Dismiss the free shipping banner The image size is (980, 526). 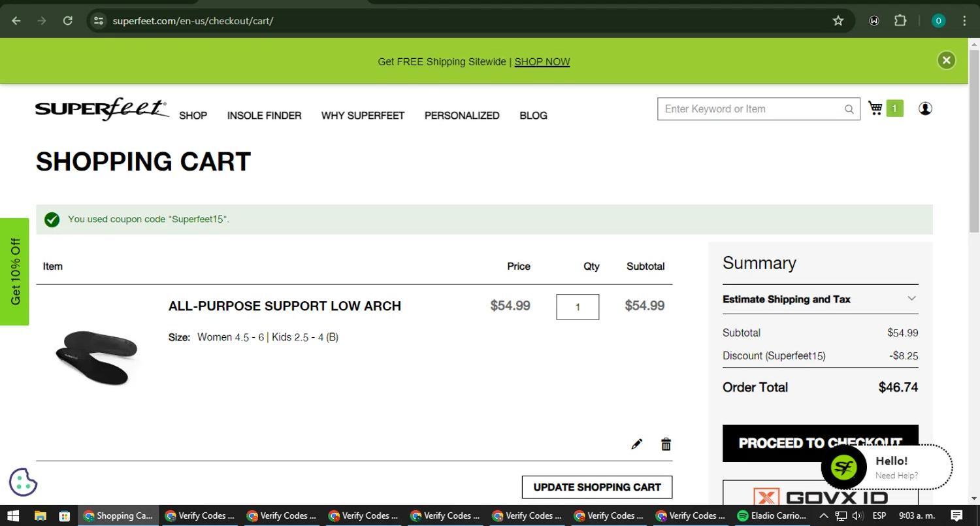946,60
